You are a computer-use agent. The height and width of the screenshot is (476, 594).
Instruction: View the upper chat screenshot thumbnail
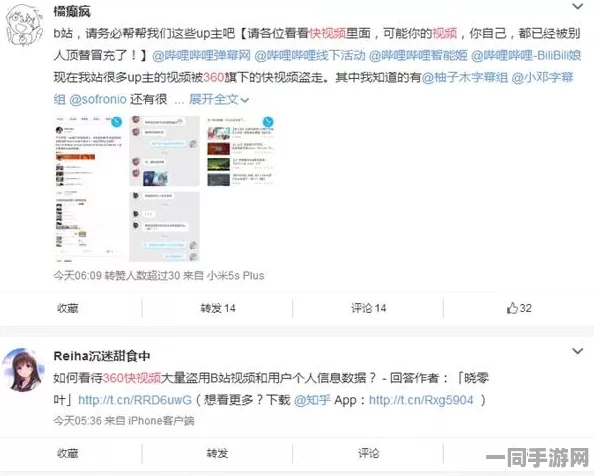[164, 151]
